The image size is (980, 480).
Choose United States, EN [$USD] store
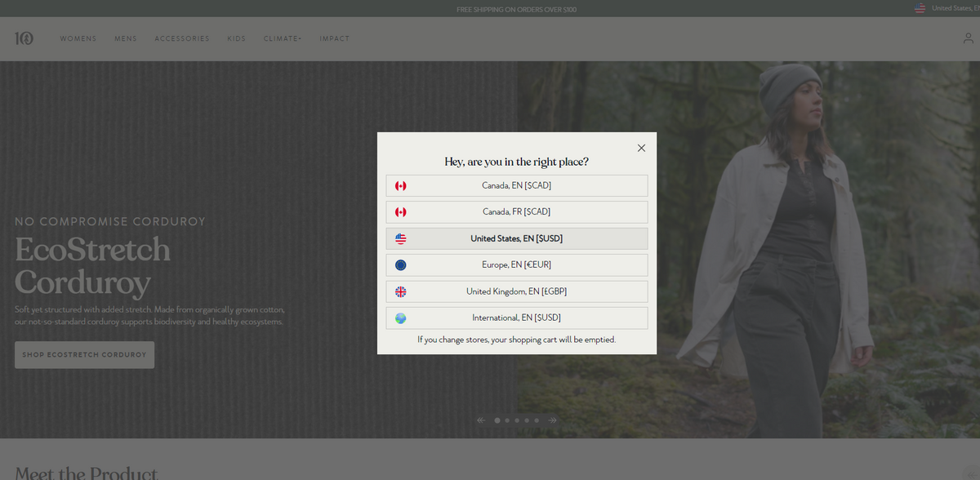[517, 238]
